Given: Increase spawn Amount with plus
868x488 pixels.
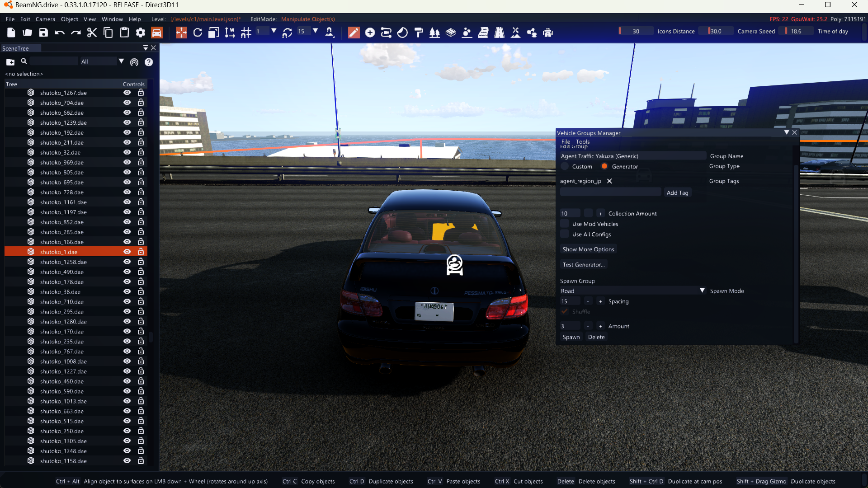Looking at the screenshot, I should pyautogui.click(x=600, y=326).
